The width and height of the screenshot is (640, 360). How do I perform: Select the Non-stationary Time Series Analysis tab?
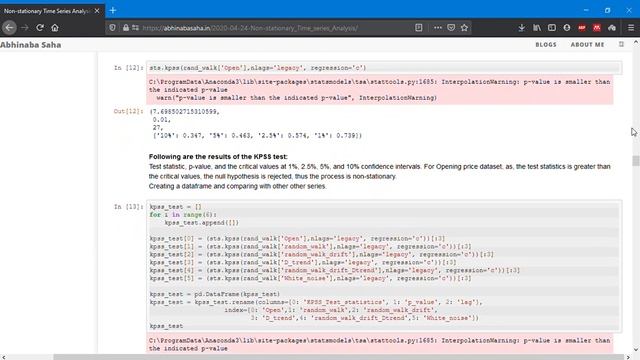click(52, 11)
